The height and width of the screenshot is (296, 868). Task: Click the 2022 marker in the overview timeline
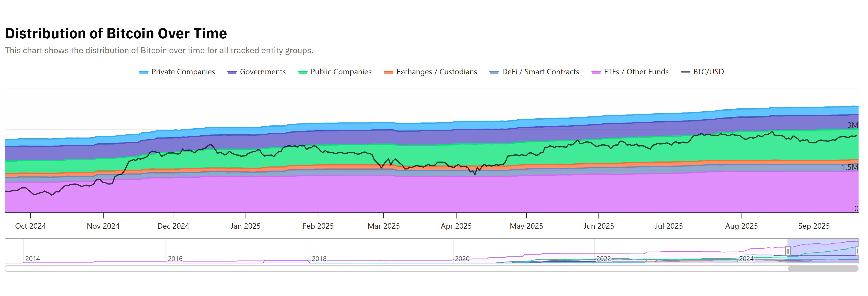tap(603, 259)
